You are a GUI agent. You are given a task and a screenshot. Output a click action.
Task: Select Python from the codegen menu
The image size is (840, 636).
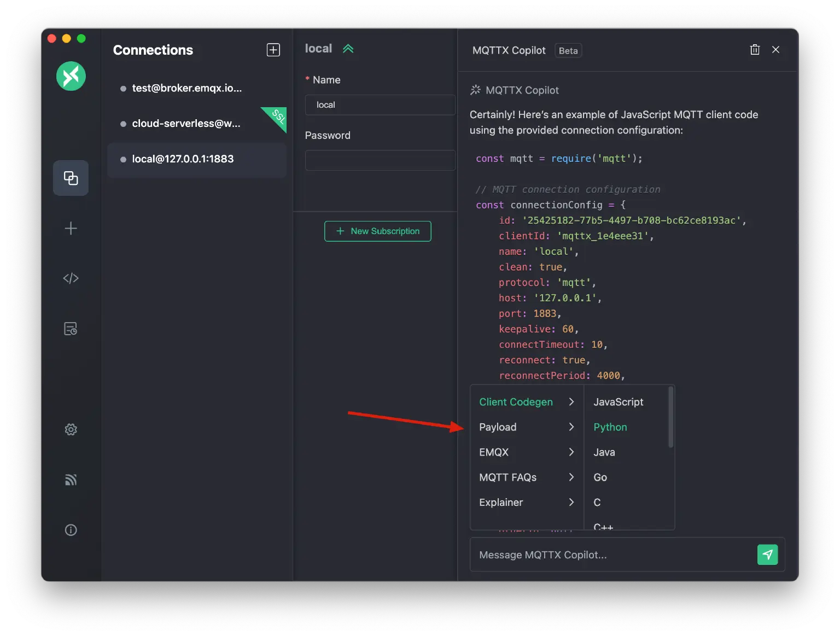(x=610, y=427)
